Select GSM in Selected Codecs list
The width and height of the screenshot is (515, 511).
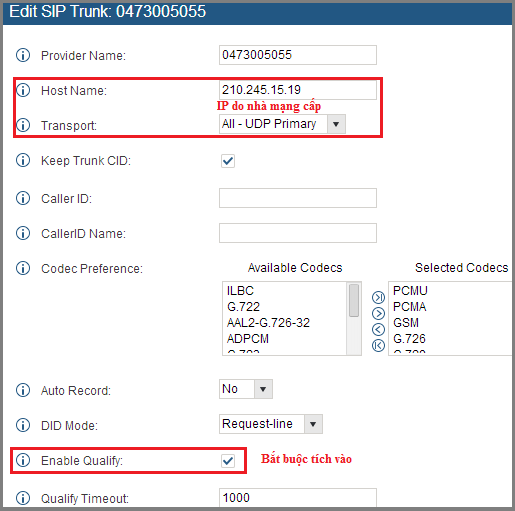(406, 323)
